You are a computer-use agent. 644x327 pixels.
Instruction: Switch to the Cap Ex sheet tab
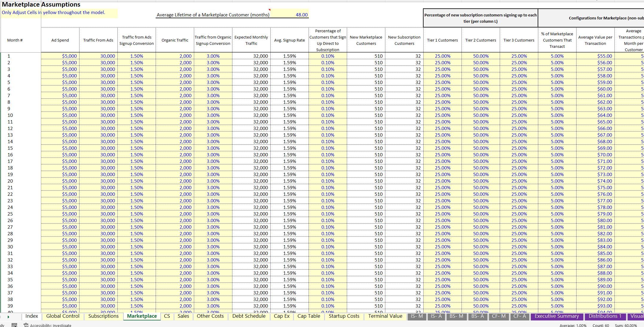tap(282, 316)
